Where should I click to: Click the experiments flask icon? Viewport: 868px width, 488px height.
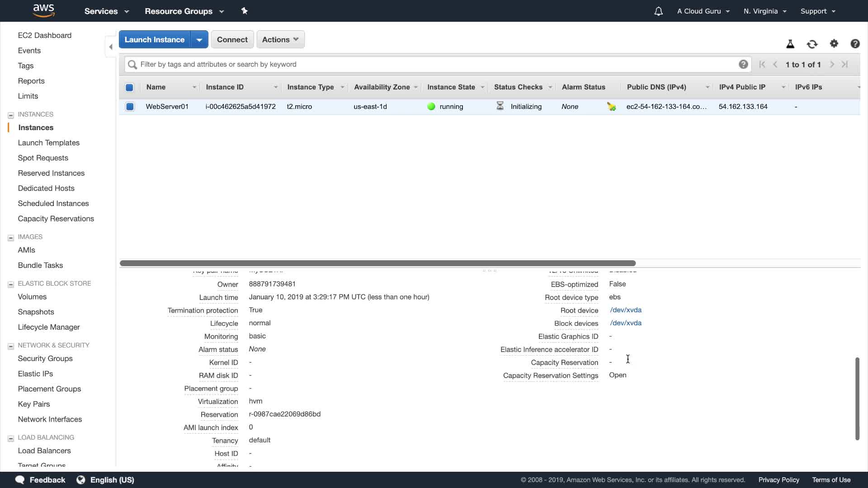pyautogui.click(x=790, y=44)
